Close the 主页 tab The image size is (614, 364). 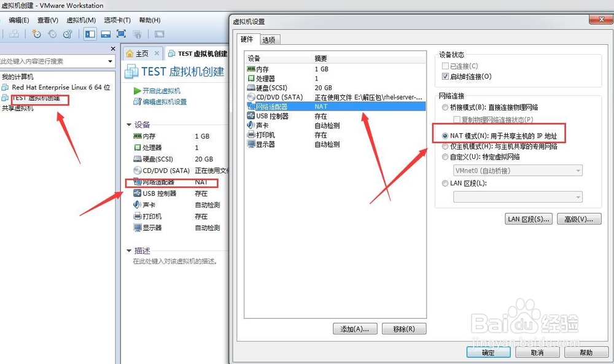(x=157, y=53)
